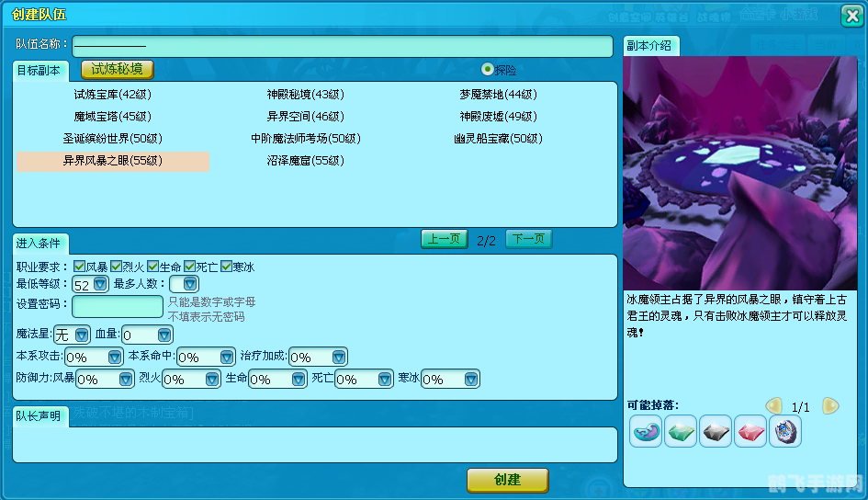This screenshot has height=500, width=868.
Task: Close the 创建队伍 dialog
Action: pos(851,16)
